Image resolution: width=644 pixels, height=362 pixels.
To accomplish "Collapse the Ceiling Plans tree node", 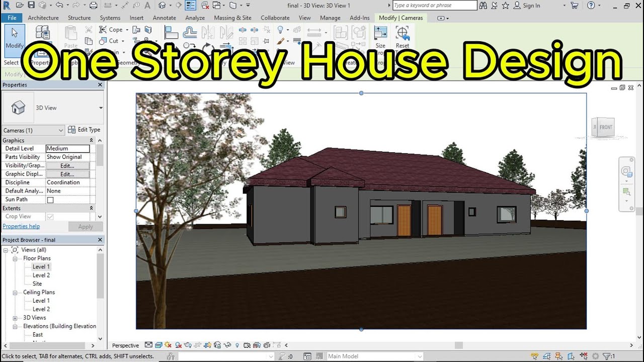I will tap(15, 292).
